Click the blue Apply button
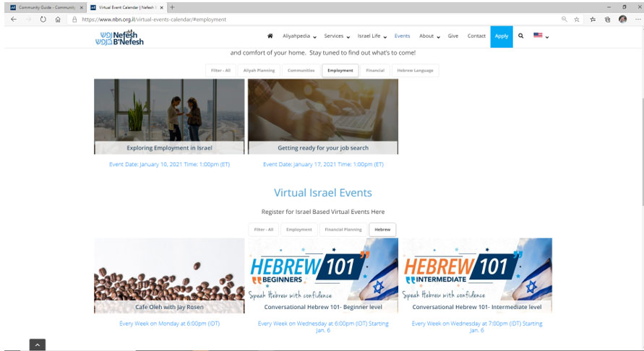This screenshot has width=644, height=351. click(x=501, y=36)
